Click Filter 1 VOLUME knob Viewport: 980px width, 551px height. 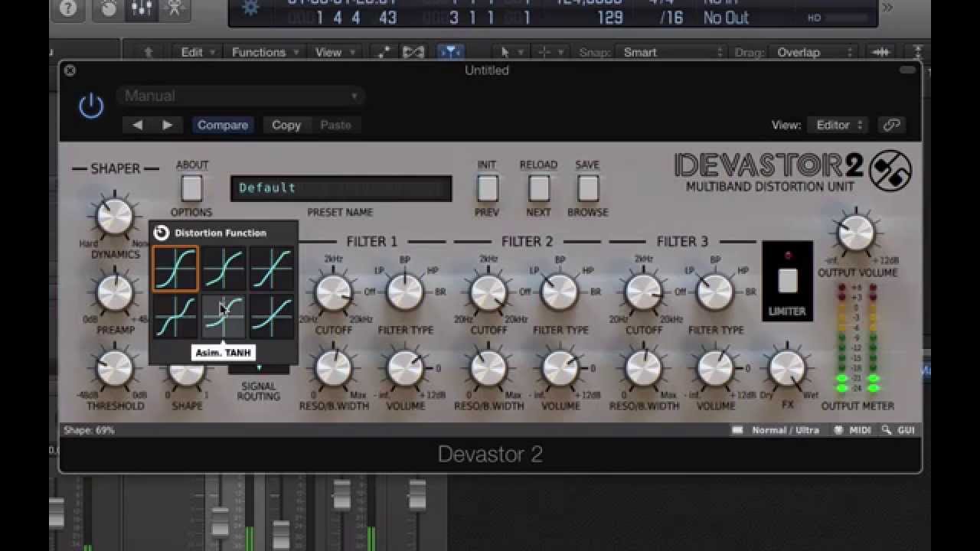tap(405, 369)
